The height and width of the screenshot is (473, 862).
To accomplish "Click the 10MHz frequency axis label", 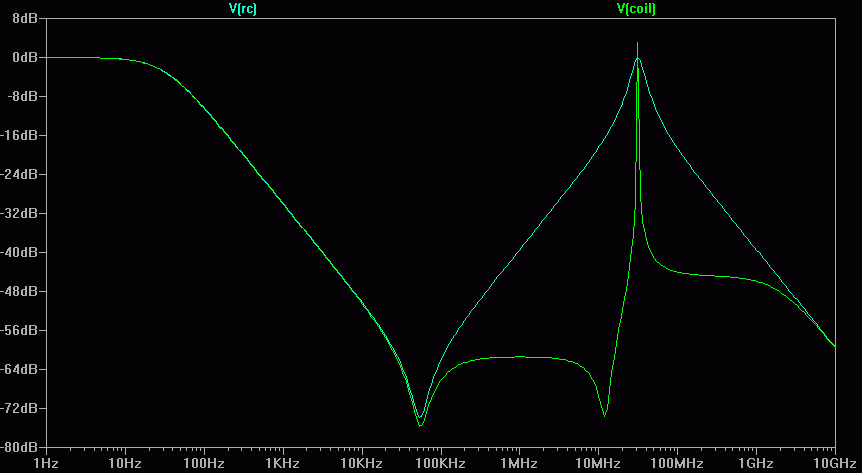I will point(598,464).
